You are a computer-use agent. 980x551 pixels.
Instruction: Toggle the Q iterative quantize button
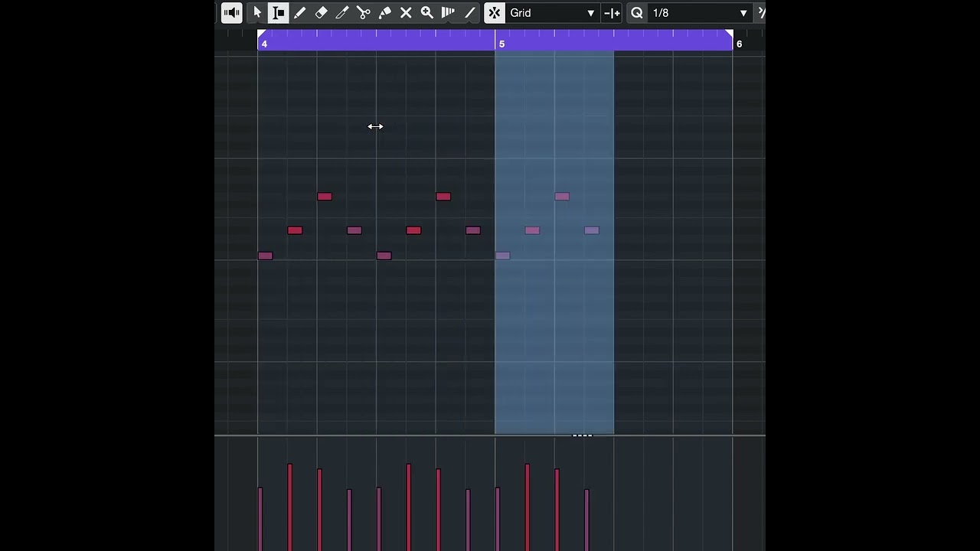coord(637,12)
